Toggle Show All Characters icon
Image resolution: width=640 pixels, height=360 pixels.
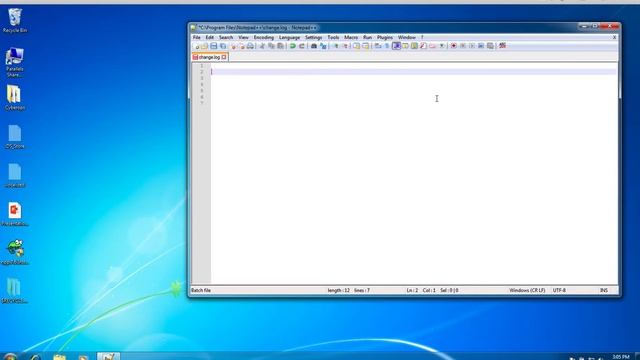coord(387,46)
